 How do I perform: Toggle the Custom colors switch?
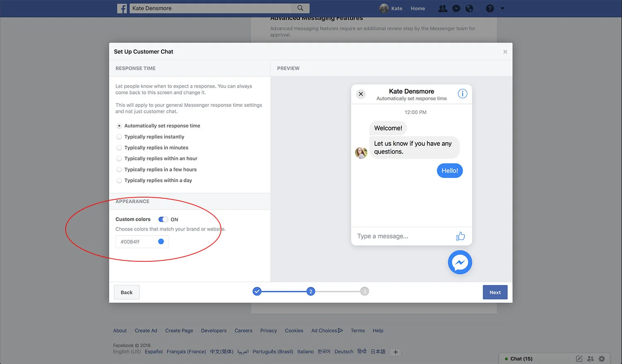(163, 219)
